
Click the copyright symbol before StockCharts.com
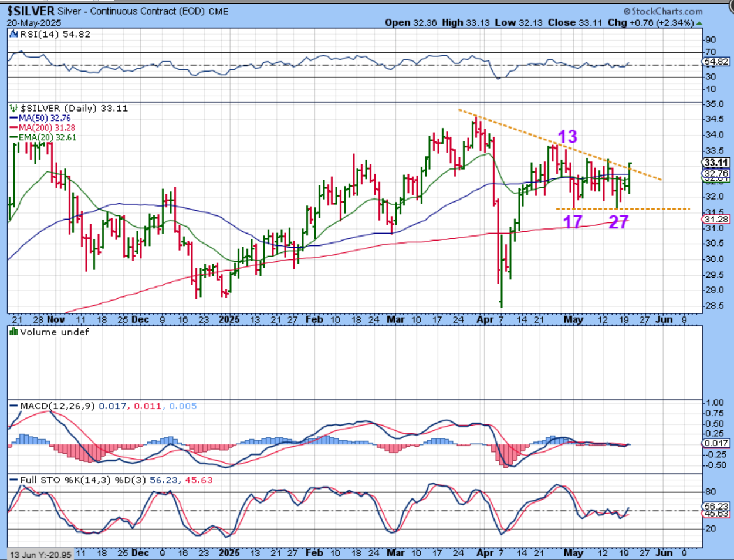click(x=627, y=11)
